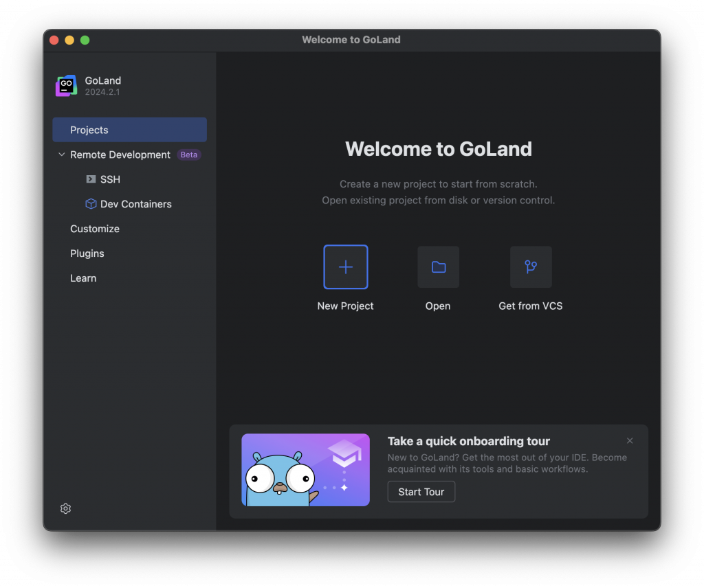
Task: Click the New Project plus icon
Action: click(345, 267)
